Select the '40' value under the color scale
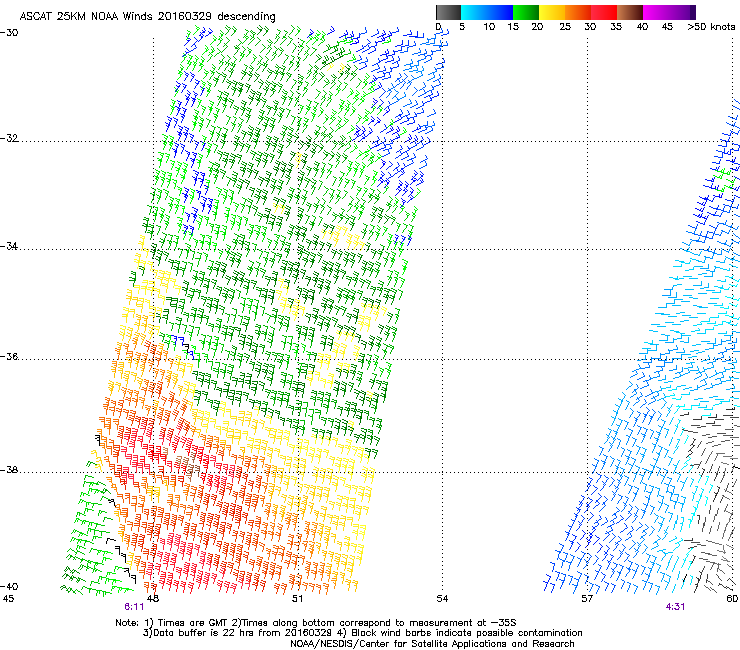 pos(642,27)
